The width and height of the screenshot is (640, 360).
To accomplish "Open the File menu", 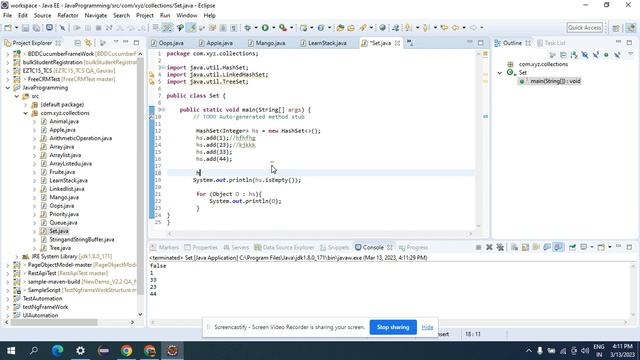I will [7, 16].
